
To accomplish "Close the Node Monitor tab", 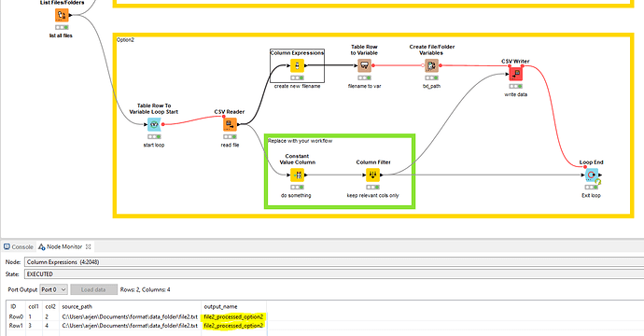I will pyautogui.click(x=88, y=246).
